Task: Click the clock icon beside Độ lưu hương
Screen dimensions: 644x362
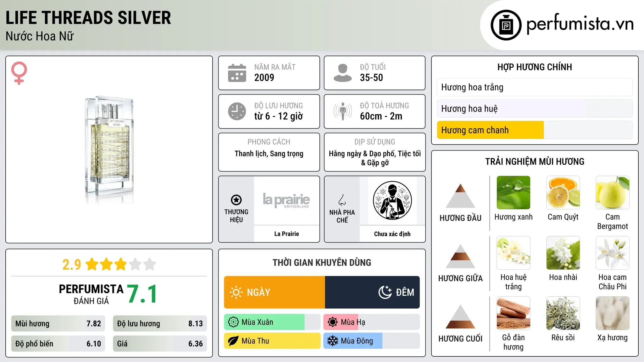Action: pos(237,111)
